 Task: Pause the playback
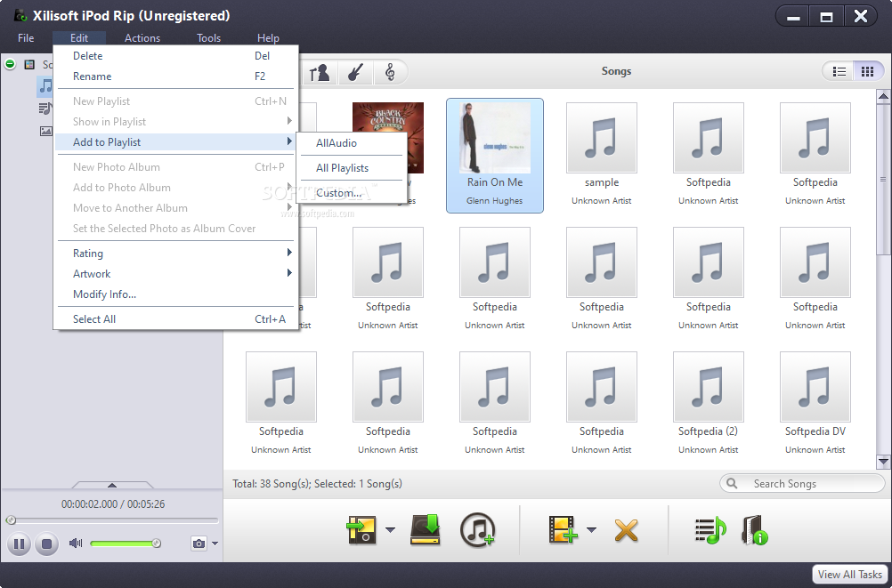(x=19, y=544)
